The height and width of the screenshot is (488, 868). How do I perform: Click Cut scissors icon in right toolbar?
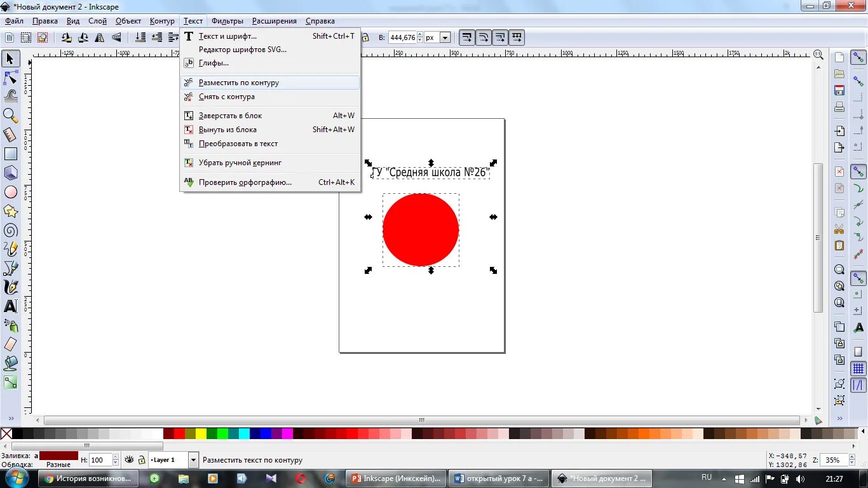point(839,229)
